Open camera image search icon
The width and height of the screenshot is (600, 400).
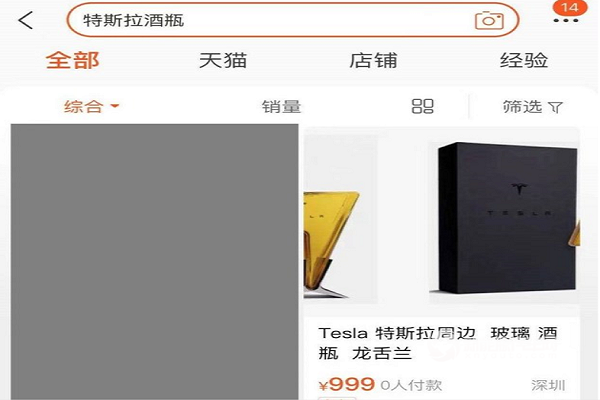pyautogui.click(x=489, y=20)
